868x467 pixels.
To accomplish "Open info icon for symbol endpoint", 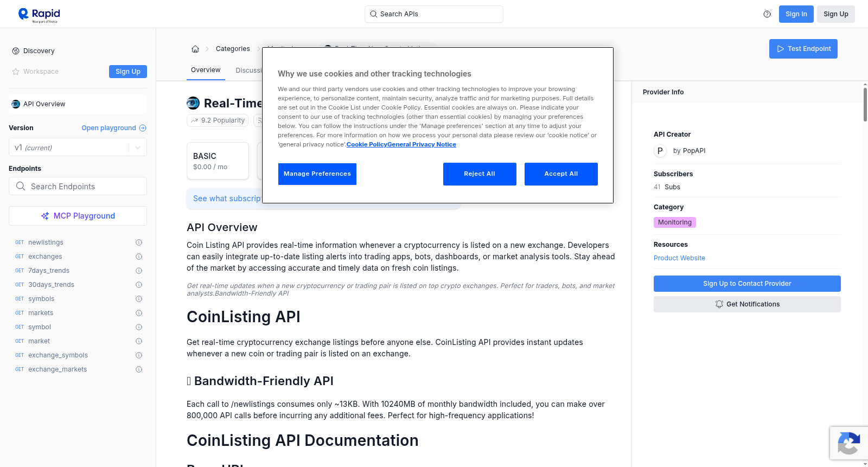I will [x=139, y=327].
